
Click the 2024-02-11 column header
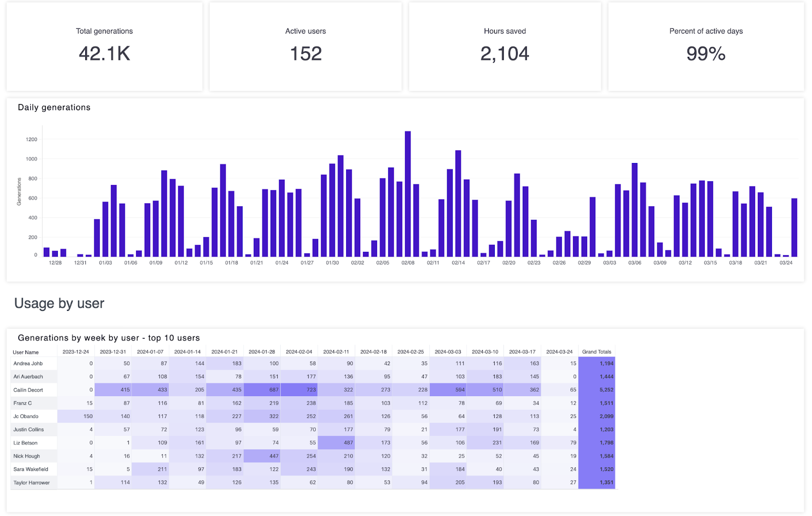coord(337,351)
